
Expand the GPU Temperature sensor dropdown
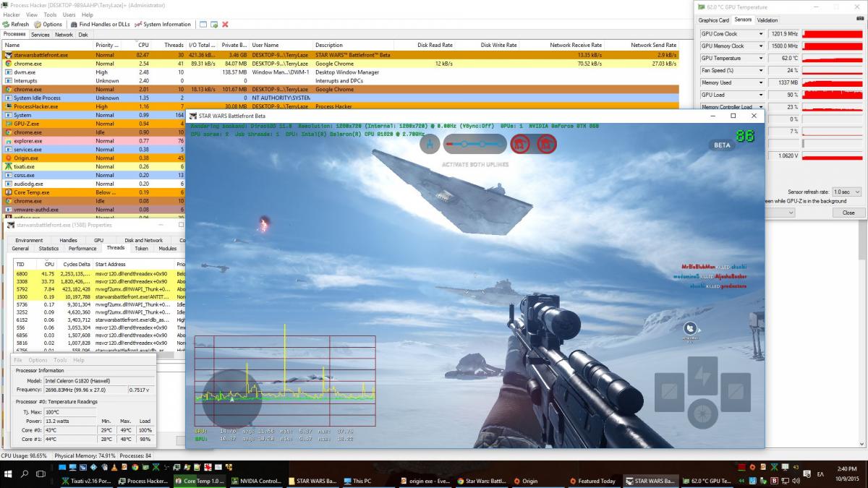[x=760, y=59]
